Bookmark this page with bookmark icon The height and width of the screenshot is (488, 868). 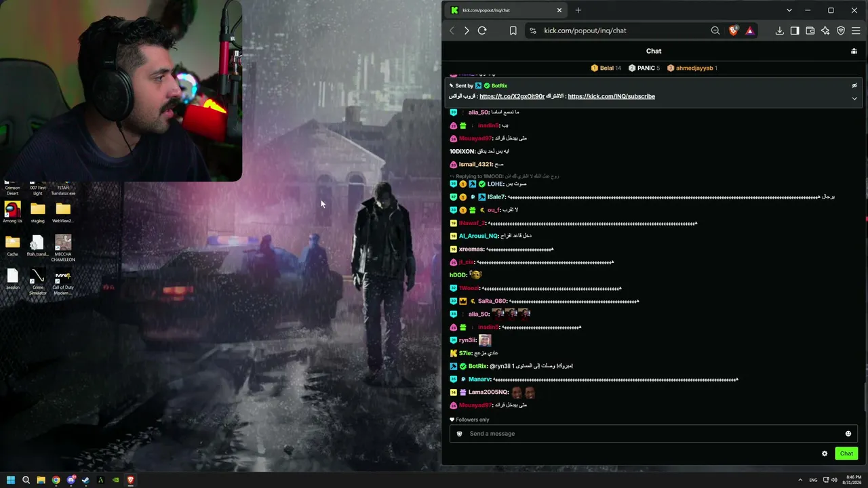(513, 30)
